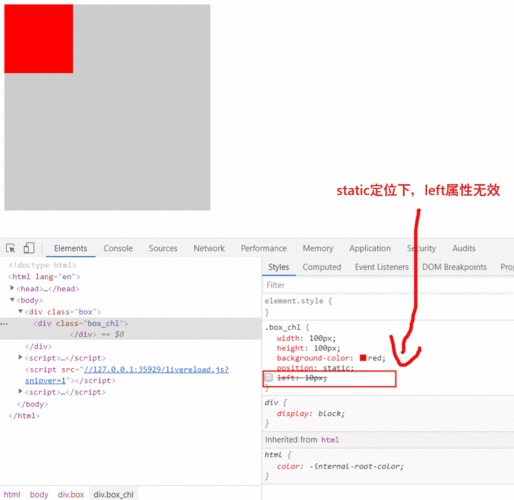Select the Computed sidebar tab
The height and width of the screenshot is (500, 514).
[x=322, y=267]
